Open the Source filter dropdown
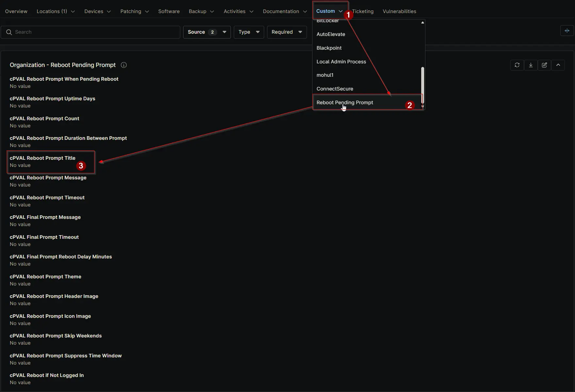Viewport: 575px width, 392px height. 207,32
